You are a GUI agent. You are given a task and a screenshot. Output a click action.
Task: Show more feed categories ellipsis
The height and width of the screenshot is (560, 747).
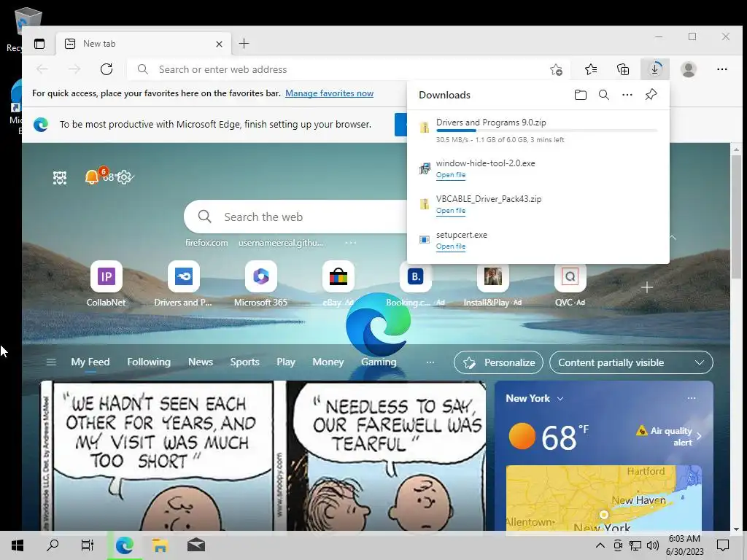coord(430,362)
